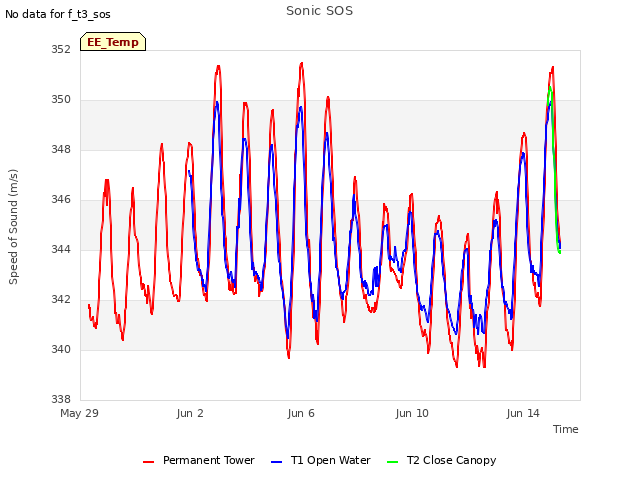Click the Jun 2 x-axis tick label

pyautogui.click(x=190, y=413)
